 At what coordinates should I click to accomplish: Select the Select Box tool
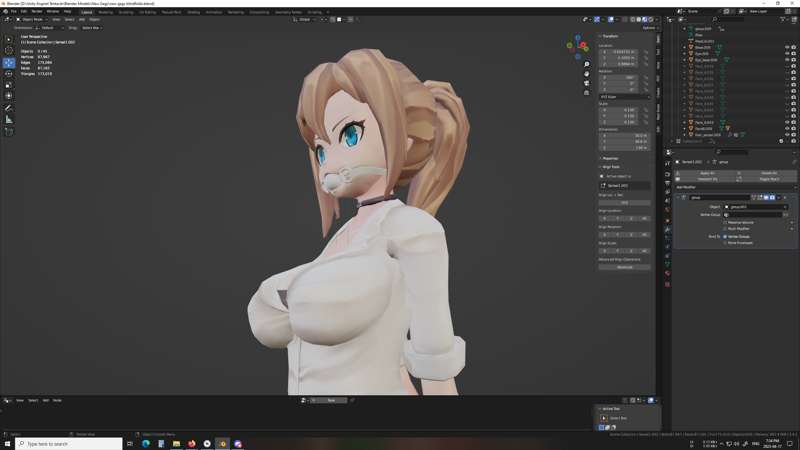tap(9, 39)
